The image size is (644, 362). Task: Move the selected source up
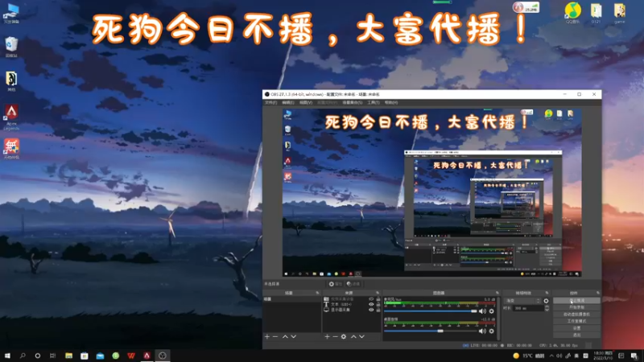(x=353, y=336)
